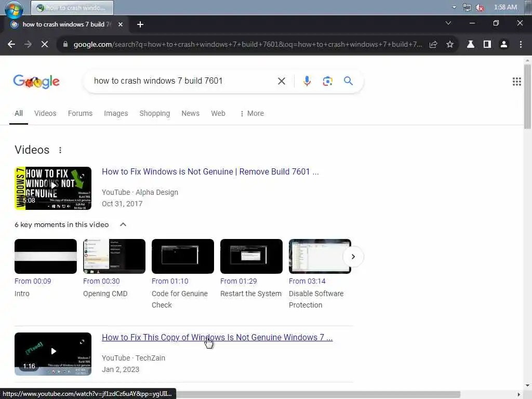
Task: Open tab search chevron in title bar
Action: tap(448, 23)
